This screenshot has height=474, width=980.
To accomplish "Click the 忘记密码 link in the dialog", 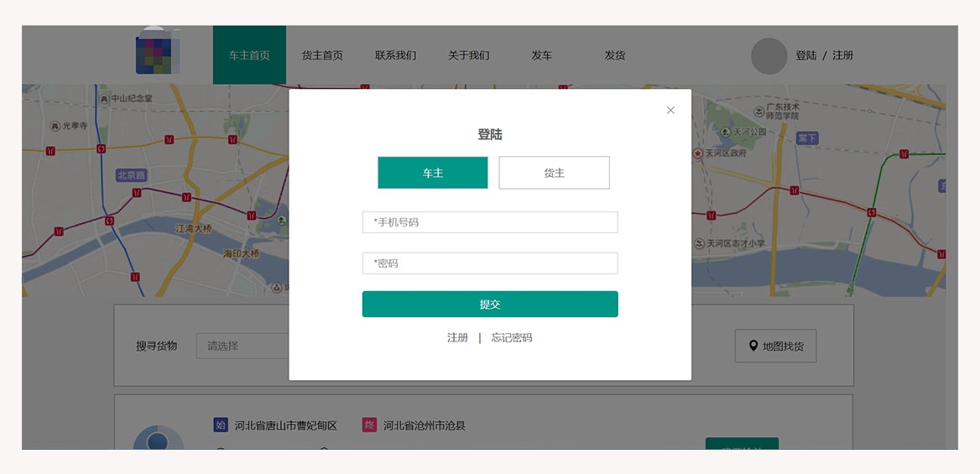I will click(512, 338).
